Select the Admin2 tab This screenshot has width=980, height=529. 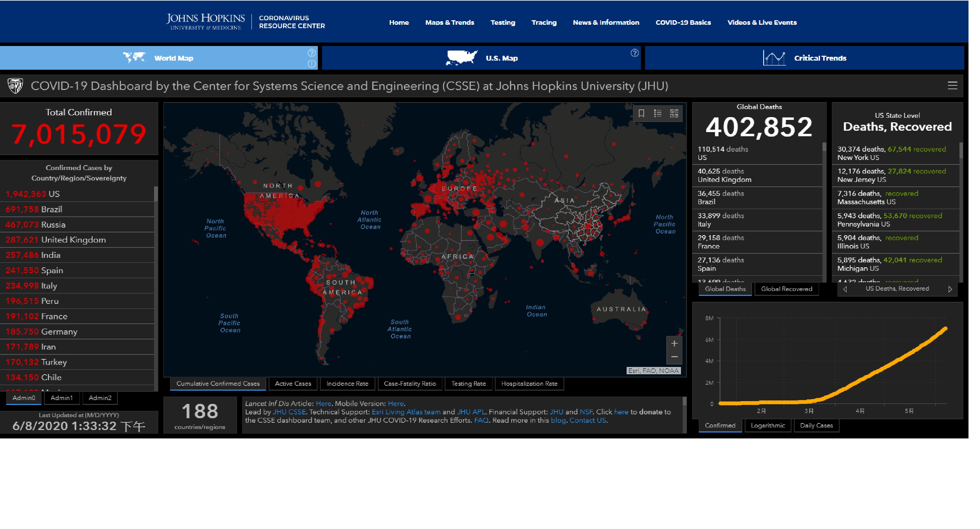coord(100,398)
